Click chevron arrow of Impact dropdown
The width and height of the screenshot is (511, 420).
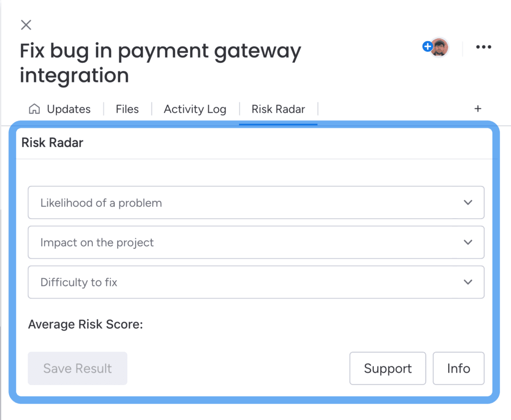tap(468, 242)
